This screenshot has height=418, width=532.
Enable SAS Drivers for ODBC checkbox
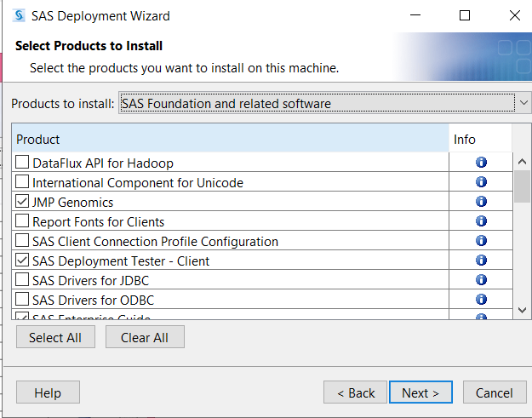(22, 300)
